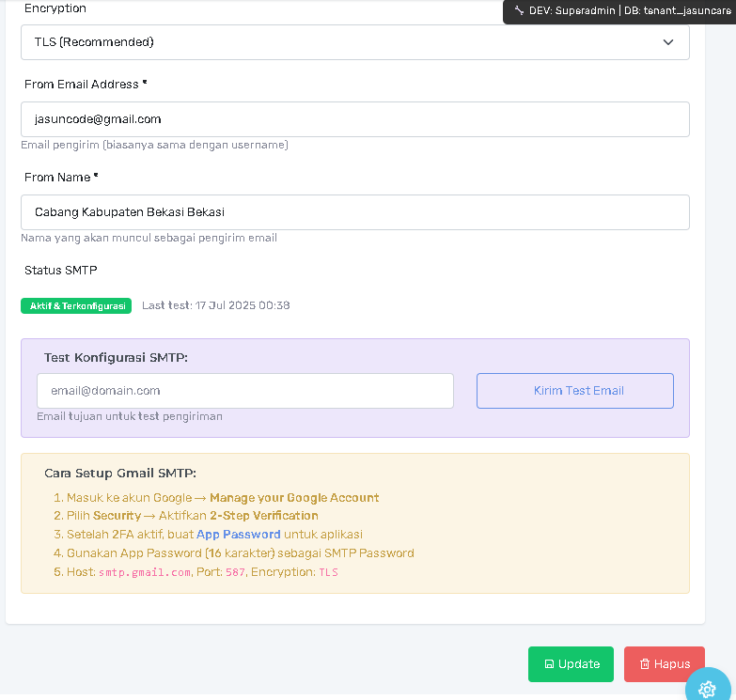
Task: Click the Last test timestamp text
Action: (x=215, y=305)
